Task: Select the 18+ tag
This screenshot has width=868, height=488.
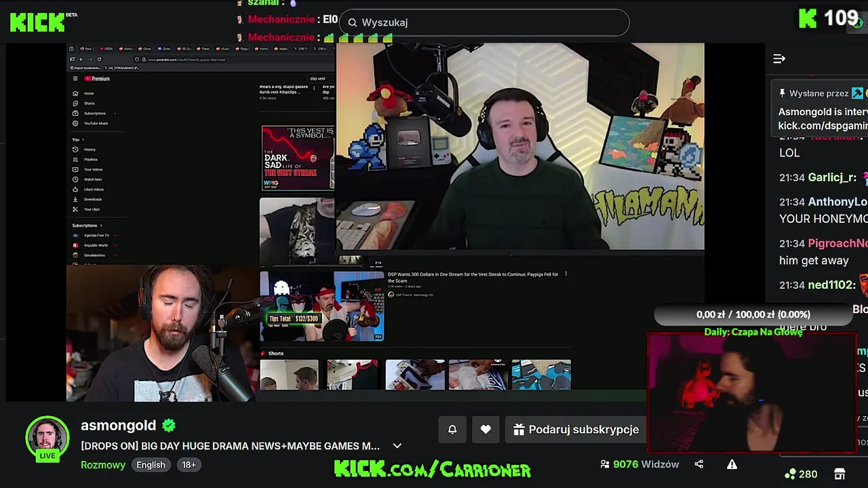Action: [x=189, y=464]
